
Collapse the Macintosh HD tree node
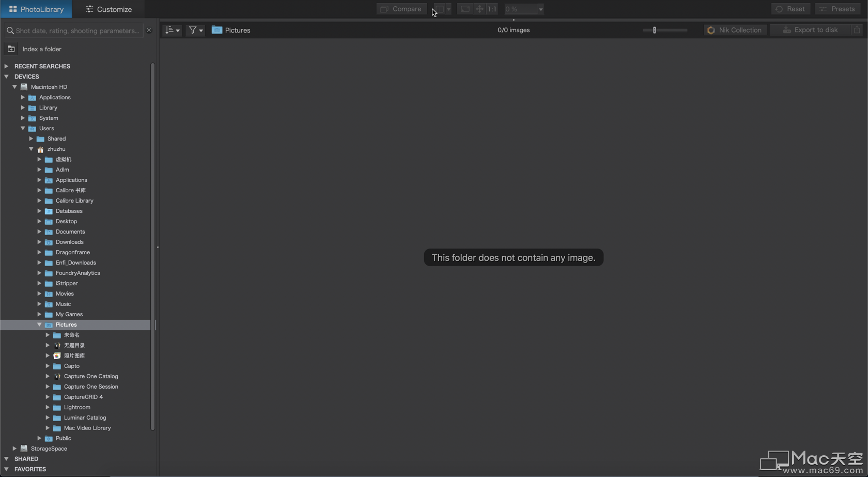point(14,87)
